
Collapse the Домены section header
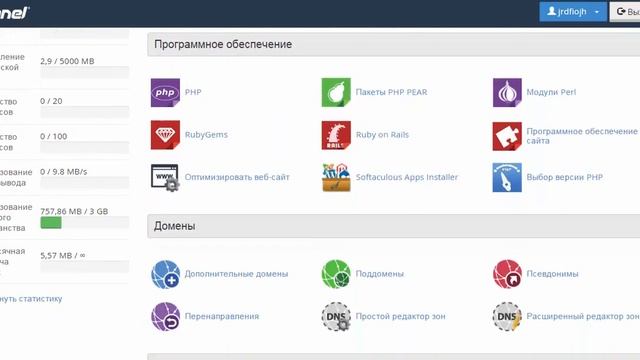(393, 226)
